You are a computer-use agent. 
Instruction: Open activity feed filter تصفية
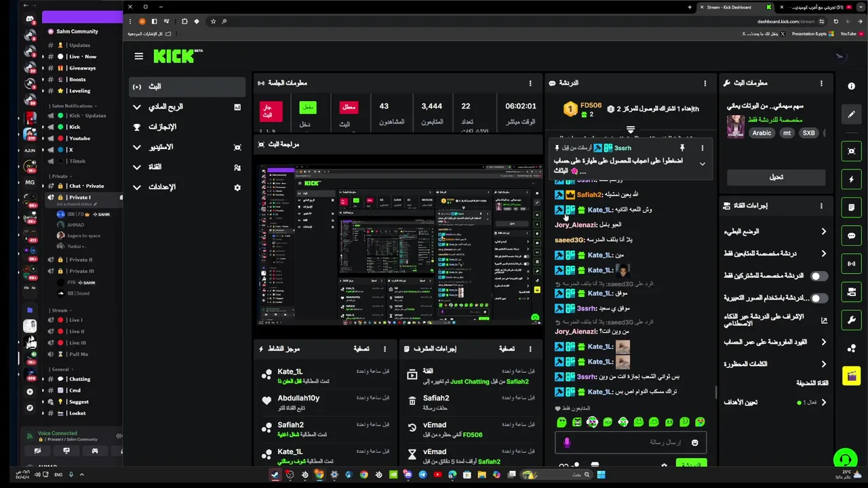pyautogui.click(x=361, y=349)
